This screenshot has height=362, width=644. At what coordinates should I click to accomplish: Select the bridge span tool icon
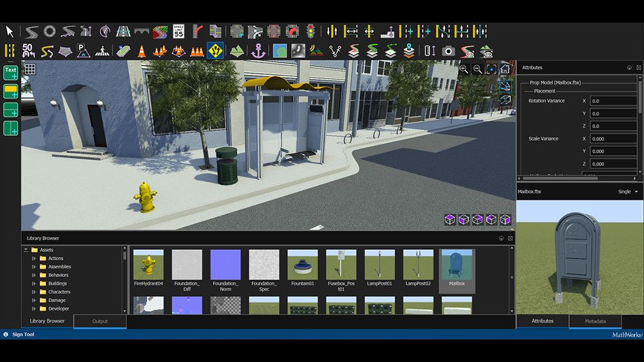(x=142, y=31)
